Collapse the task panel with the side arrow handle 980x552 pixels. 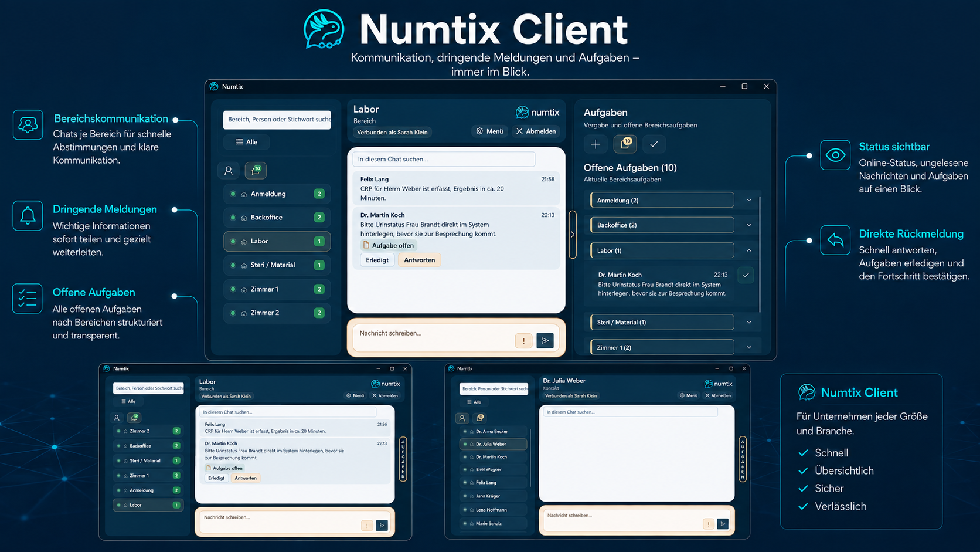[573, 234]
